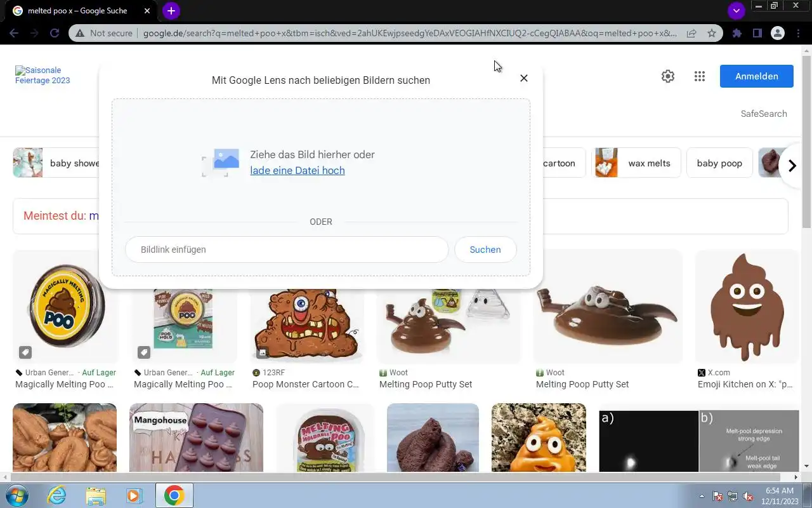Open the Action Center flag icon
Viewport: 812px width, 508px height.
[x=717, y=496]
